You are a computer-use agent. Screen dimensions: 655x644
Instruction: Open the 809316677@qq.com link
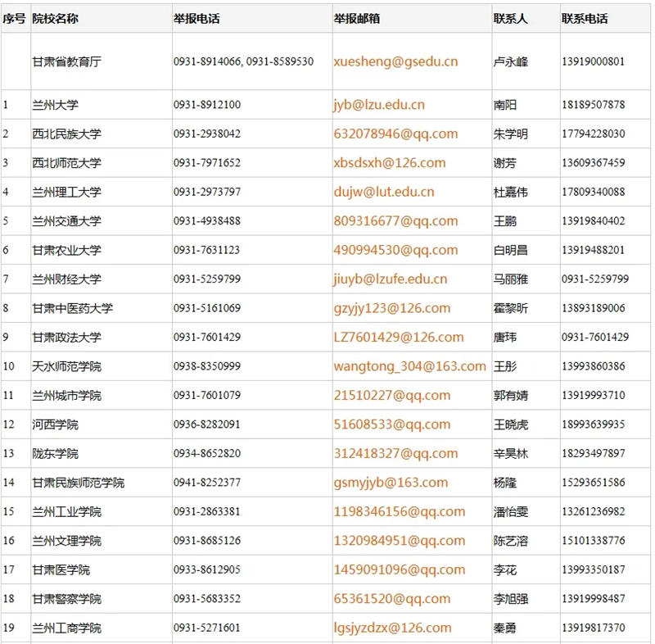pos(395,221)
